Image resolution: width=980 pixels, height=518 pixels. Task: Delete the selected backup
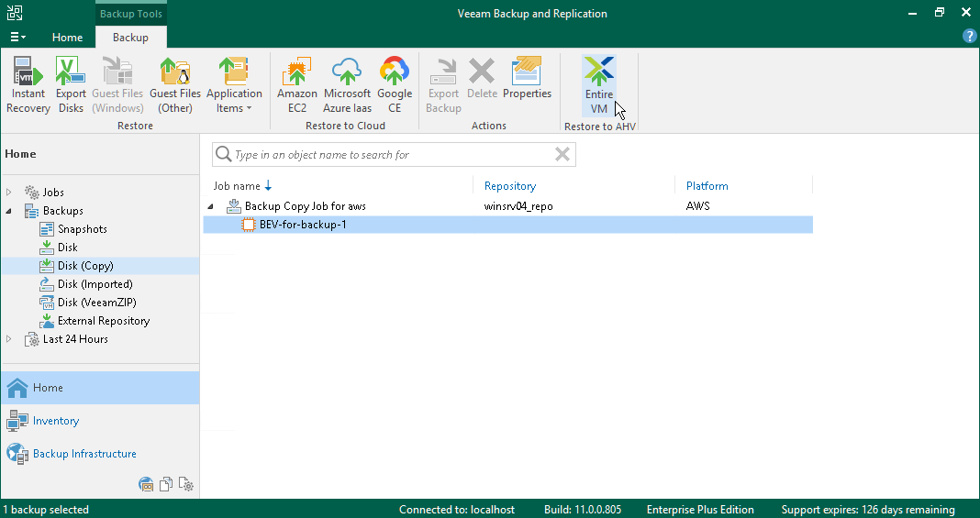coord(482,79)
